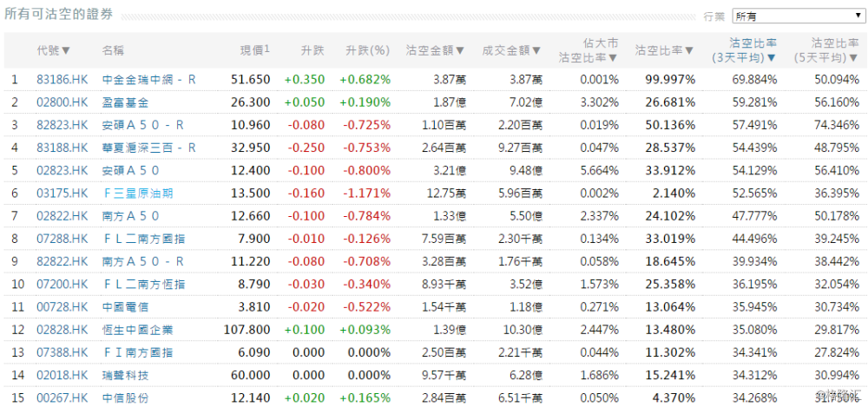Screen dimensions: 868x407
Task: Open stock code 82823.HK link
Action: pos(62,125)
